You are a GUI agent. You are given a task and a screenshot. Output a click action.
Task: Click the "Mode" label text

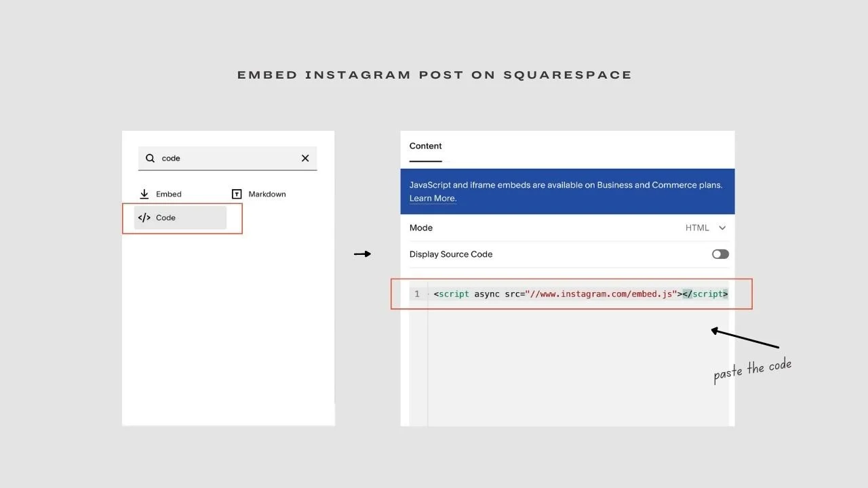421,228
